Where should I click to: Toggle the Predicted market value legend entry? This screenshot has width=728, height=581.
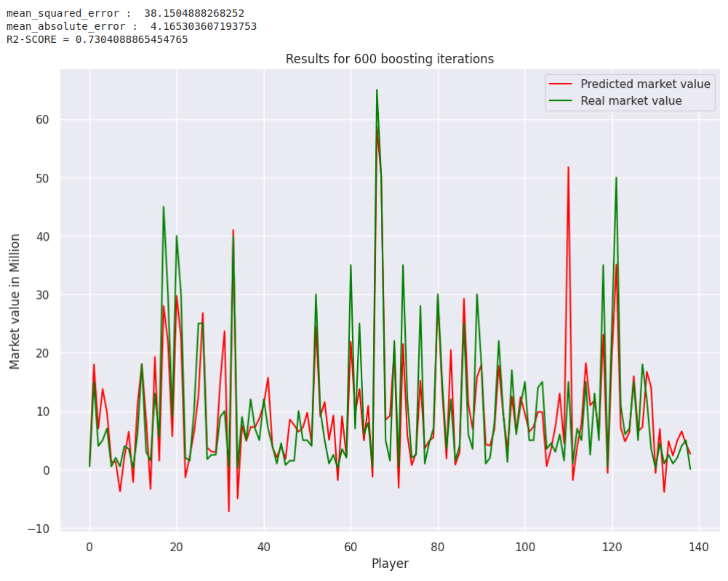click(x=645, y=84)
